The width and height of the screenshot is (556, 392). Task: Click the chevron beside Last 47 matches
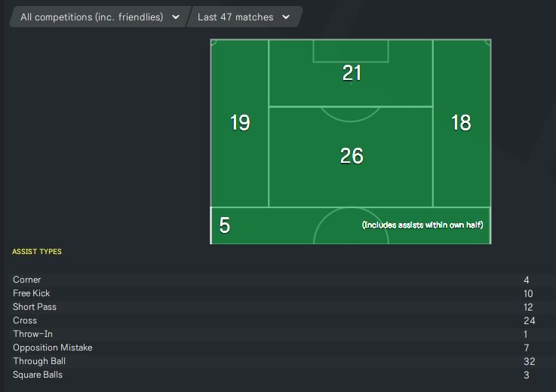(x=286, y=17)
